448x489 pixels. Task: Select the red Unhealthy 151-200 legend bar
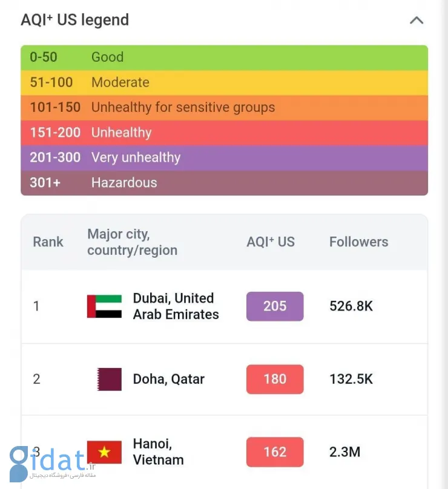tap(225, 133)
